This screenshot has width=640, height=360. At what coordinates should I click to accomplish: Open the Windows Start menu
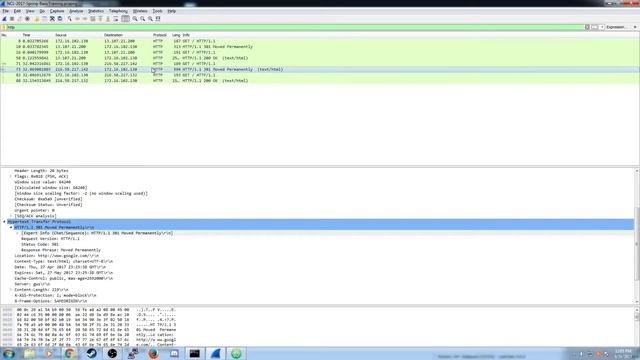(8, 353)
